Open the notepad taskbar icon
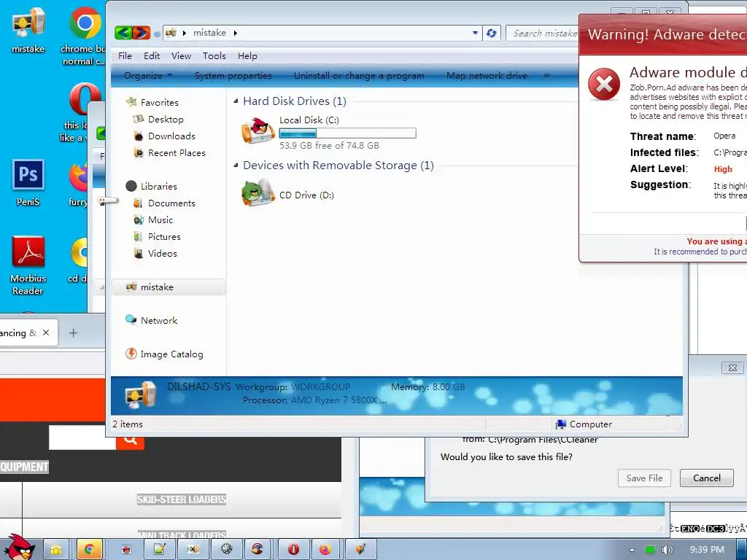The image size is (747, 560). coord(159,549)
